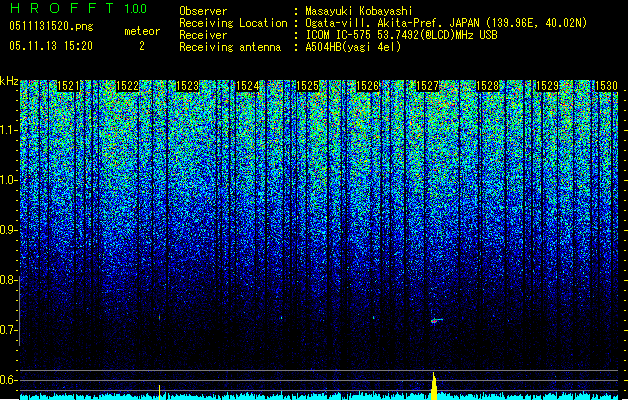Click the 0.6 kHz axis label
This screenshot has width=629, height=400.
pyautogui.click(x=9, y=380)
